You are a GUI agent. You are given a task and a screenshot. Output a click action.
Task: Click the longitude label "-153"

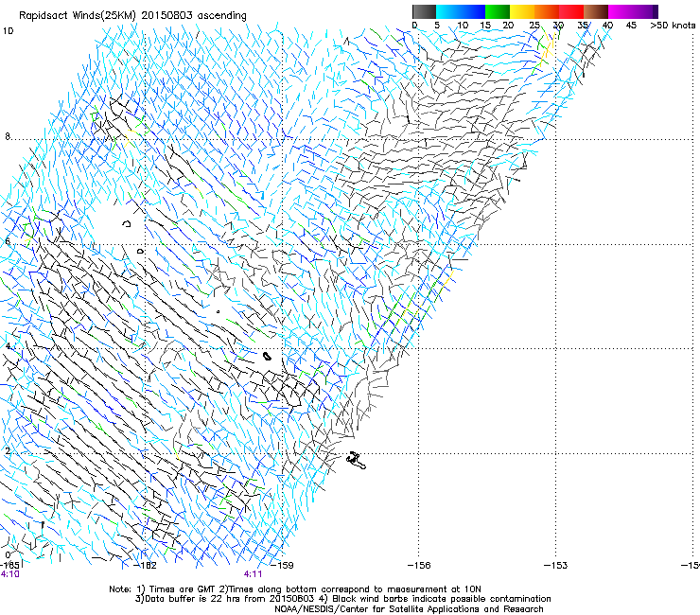coord(556,565)
